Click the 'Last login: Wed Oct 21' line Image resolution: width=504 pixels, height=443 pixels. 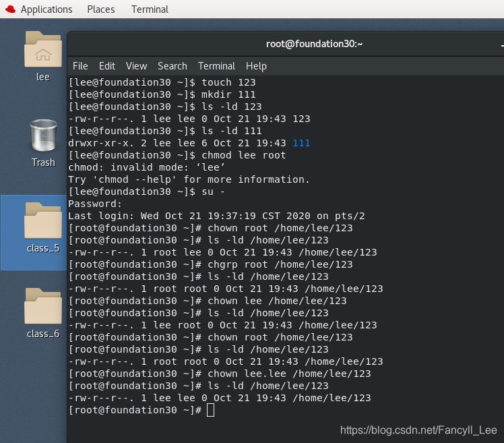click(x=217, y=216)
